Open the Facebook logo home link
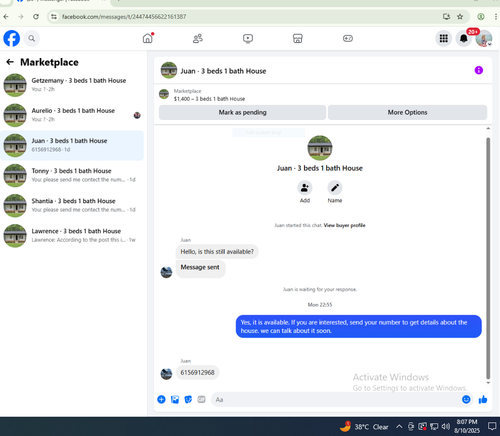 12,38
